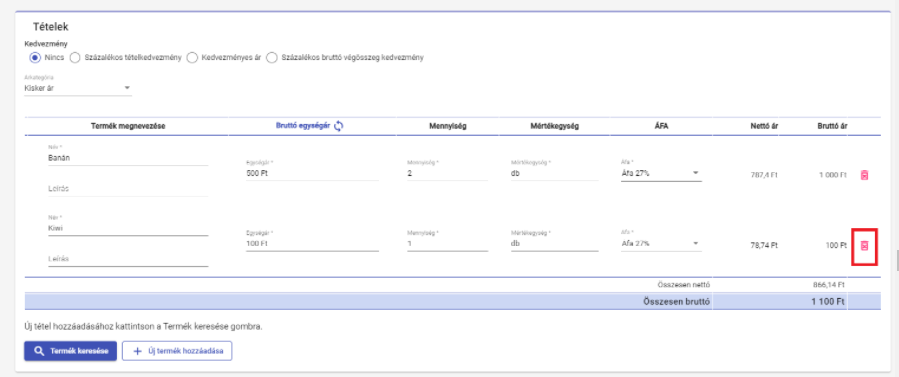Delete the Kiwi item row
Image resolution: width=899 pixels, height=377 pixels.
(x=865, y=245)
